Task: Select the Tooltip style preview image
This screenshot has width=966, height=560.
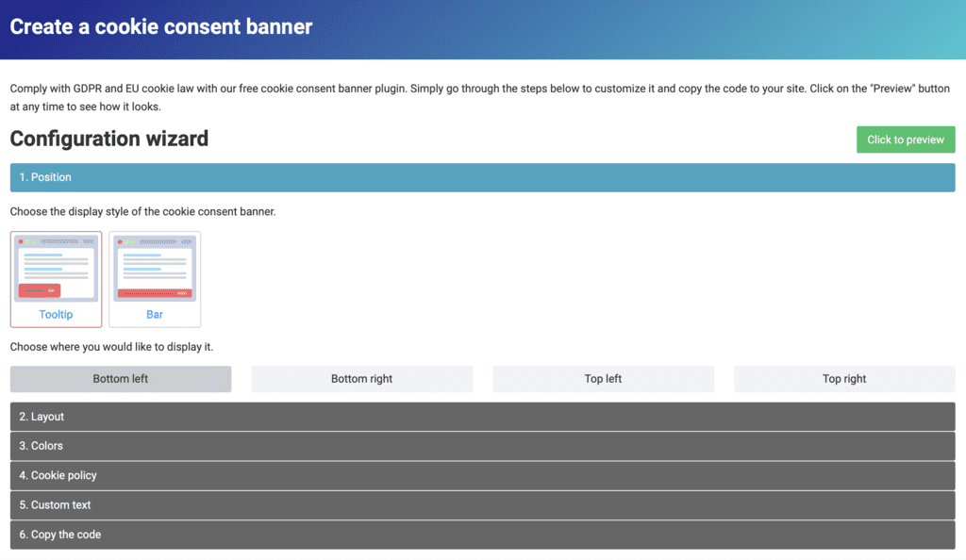Action: pyautogui.click(x=56, y=268)
